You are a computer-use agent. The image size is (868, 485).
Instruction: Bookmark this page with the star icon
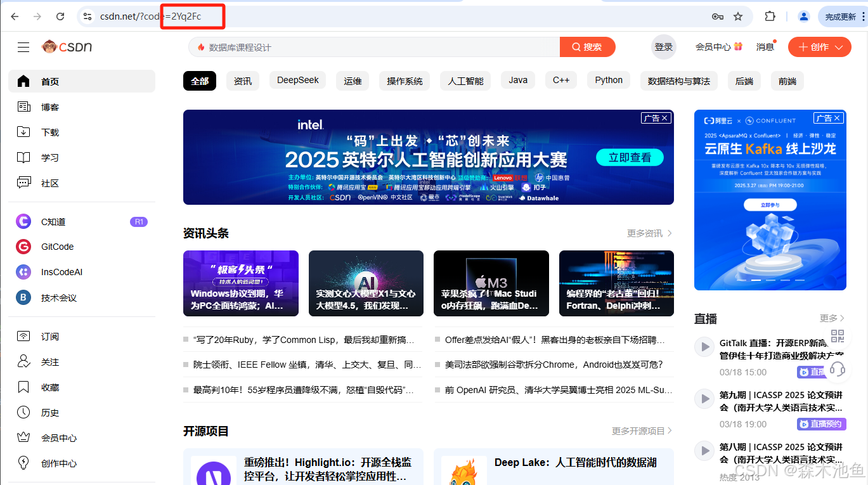[738, 16]
